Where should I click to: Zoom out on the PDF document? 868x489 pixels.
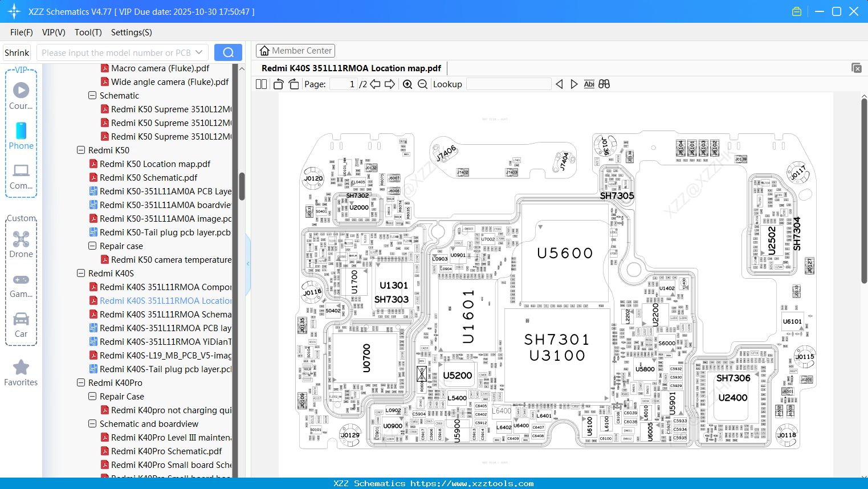422,84
